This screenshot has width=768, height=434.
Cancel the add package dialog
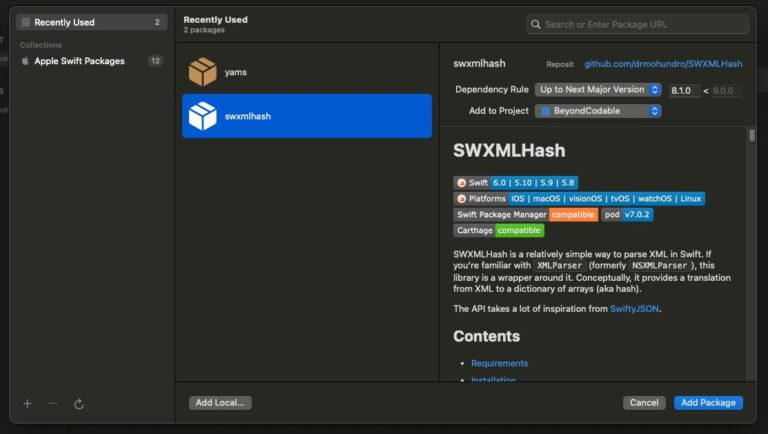644,403
